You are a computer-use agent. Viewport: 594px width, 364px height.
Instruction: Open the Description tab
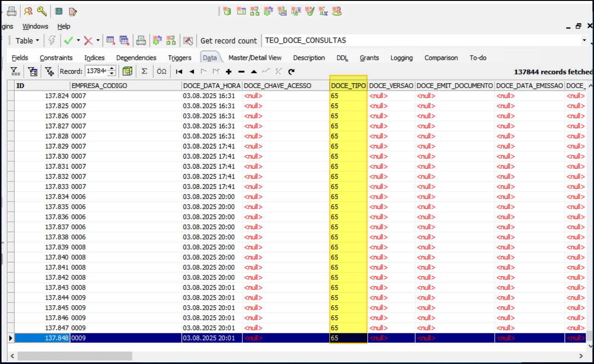[309, 57]
